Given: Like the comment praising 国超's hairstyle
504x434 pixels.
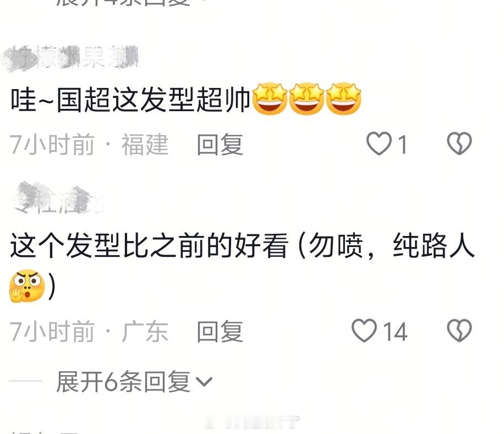Looking at the screenshot, I should click(x=379, y=143).
